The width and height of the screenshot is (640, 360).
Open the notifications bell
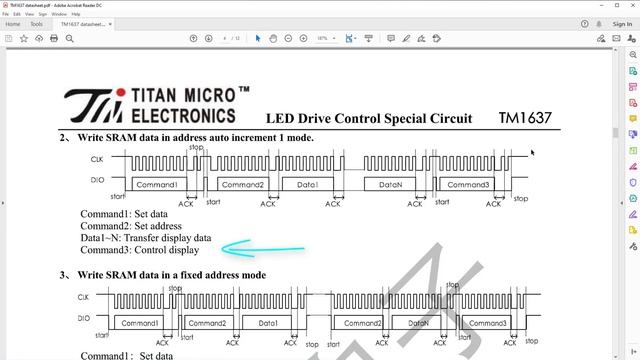(599, 24)
